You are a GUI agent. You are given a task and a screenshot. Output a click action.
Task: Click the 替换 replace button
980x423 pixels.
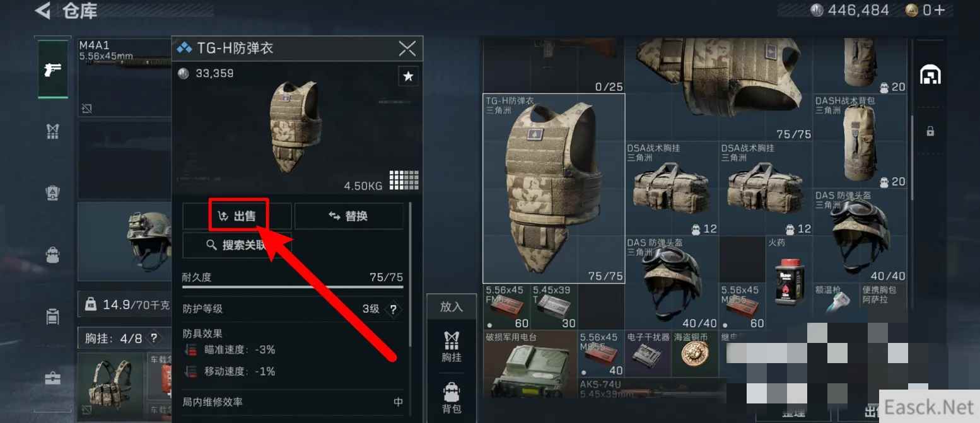click(349, 216)
